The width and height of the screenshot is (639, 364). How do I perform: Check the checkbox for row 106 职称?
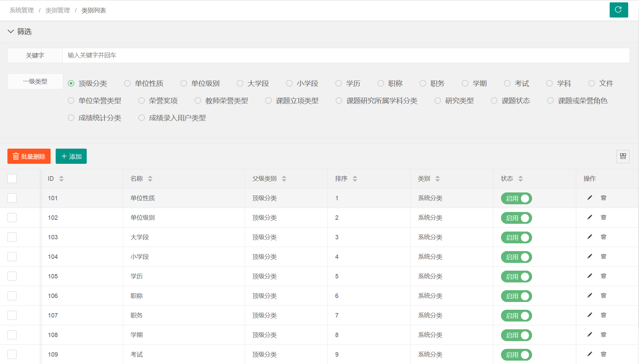(x=12, y=296)
